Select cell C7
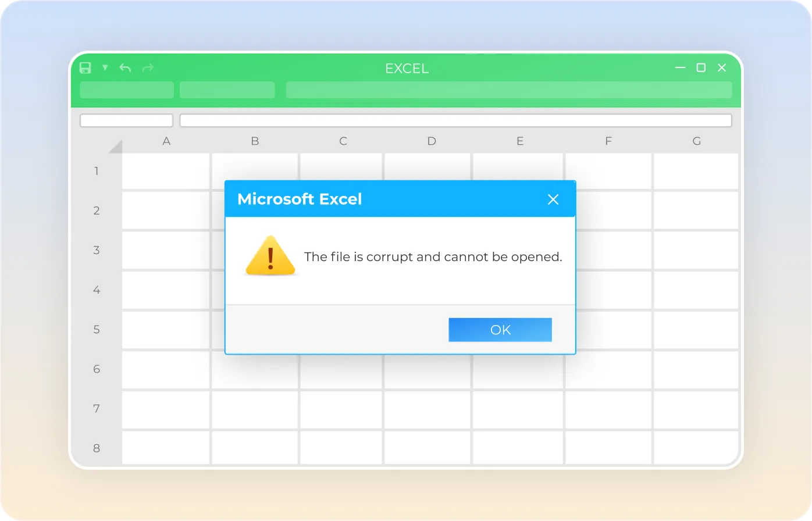Image resolution: width=812 pixels, height=521 pixels. click(x=341, y=410)
